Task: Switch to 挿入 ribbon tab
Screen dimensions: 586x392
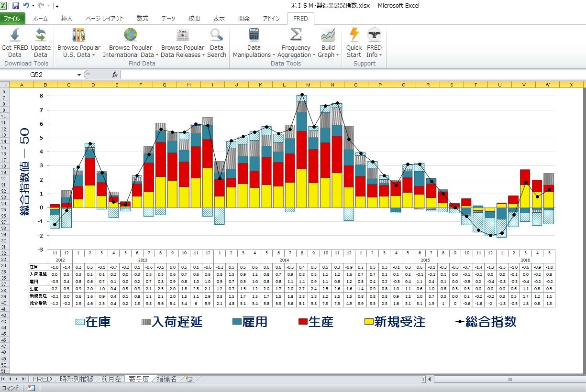Action: click(x=67, y=19)
